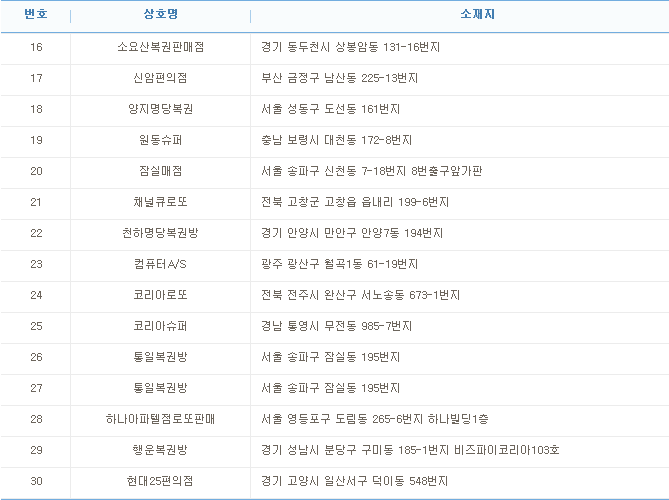Click row number 28

[x=36, y=419]
